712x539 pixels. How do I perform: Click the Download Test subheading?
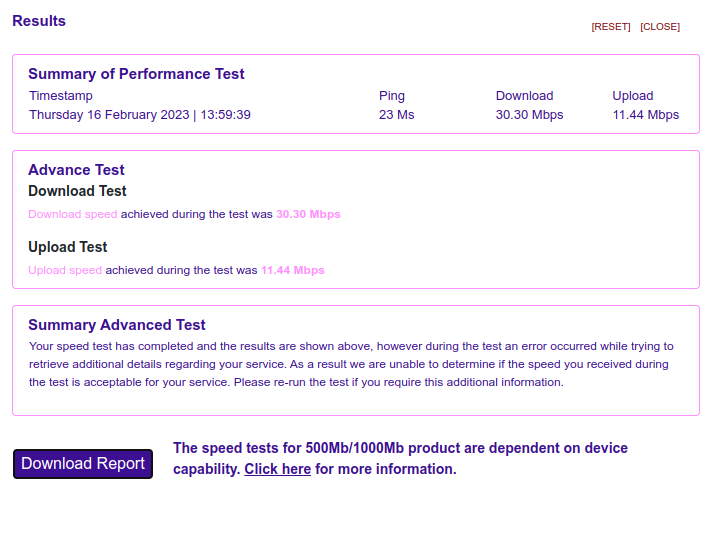(77, 191)
